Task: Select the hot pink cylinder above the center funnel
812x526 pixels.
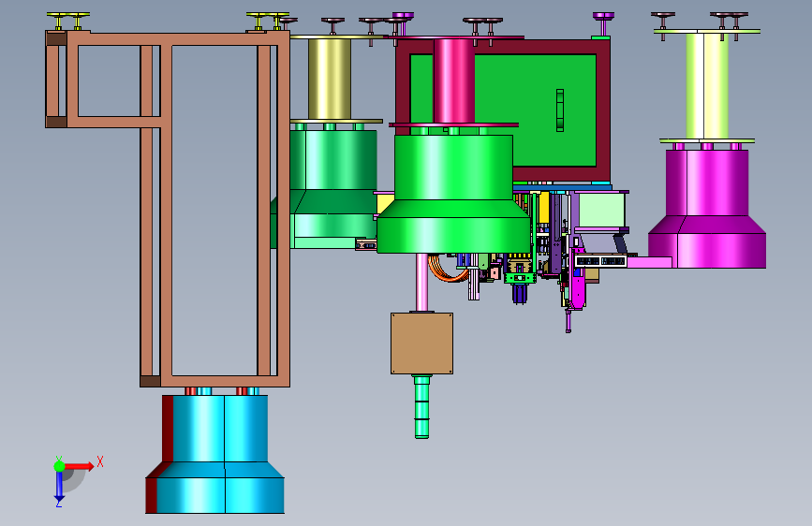Action: point(453,81)
